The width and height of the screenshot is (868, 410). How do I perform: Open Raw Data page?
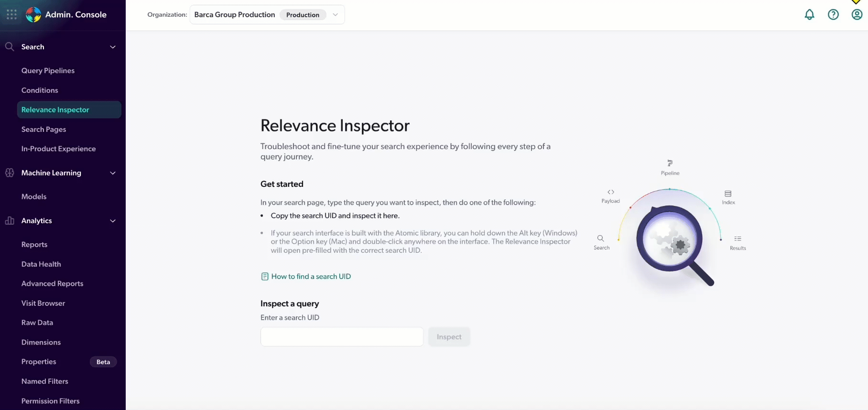click(x=37, y=323)
